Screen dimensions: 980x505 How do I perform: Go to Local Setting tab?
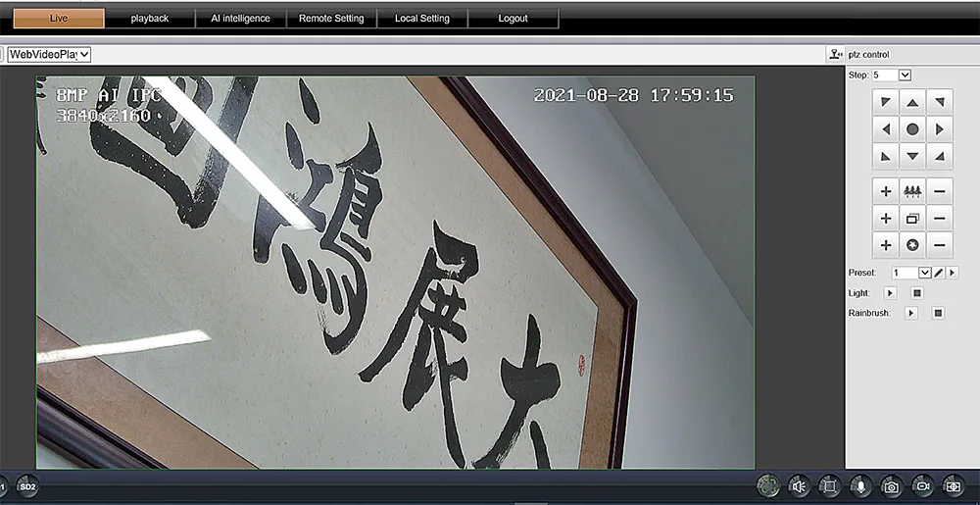pos(421,18)
